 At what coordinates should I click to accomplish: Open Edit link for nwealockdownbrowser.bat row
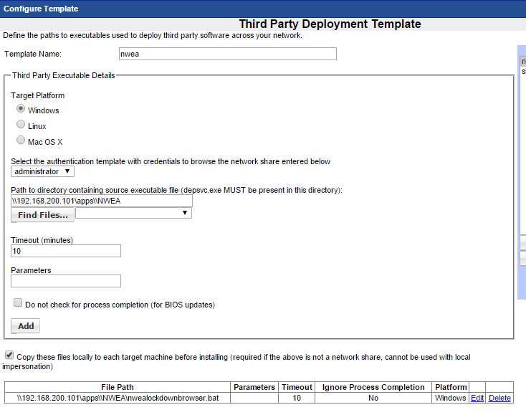pyautogui.click(x=477, y=398)
